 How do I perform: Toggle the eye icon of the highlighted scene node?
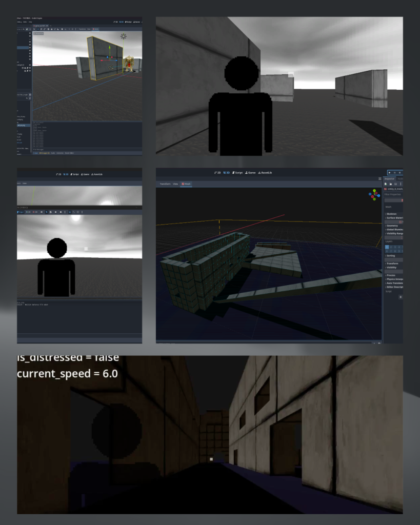click(x=30, y=48)
